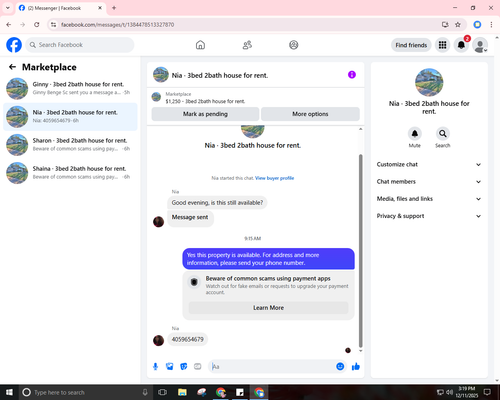This screenshot has height=400, width=500.
Task: Click the Search Facebook field
Action: 80,45
